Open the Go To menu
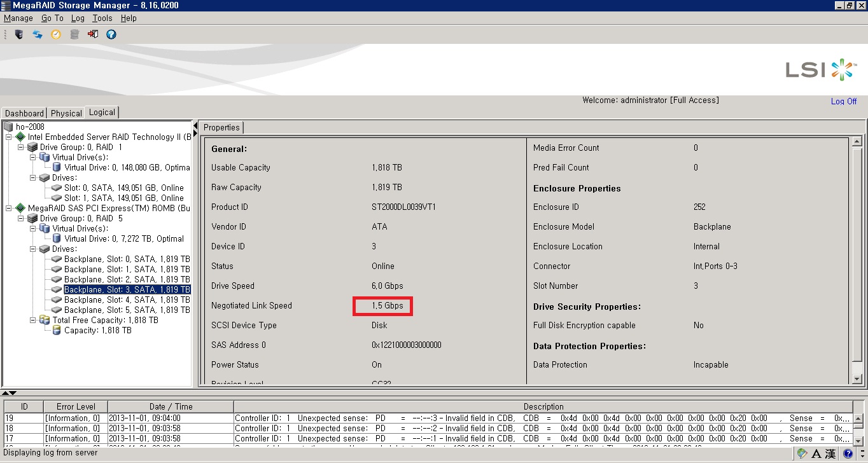Screen dimensions: 868x463 tap(53, 18)
